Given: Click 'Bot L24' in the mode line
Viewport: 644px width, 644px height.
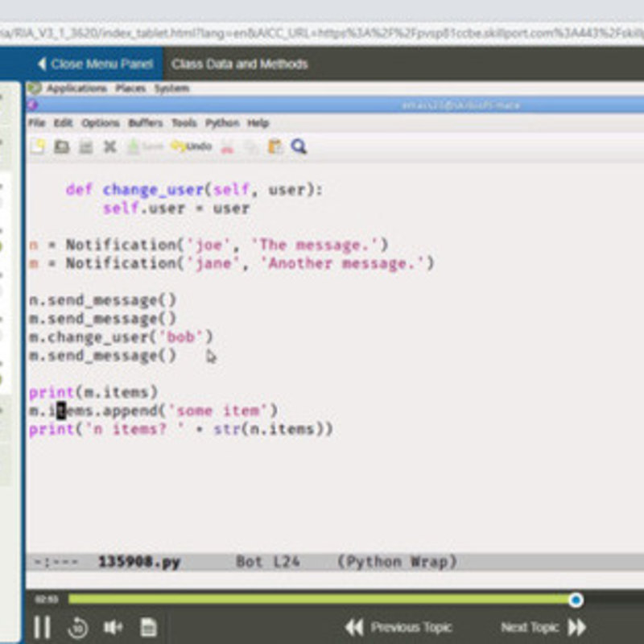Looking at the screenshot, I should [x=268, y=561].
